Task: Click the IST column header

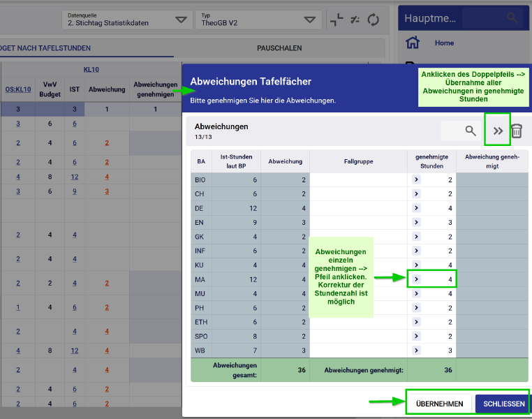Action: (x=74, y=89)
